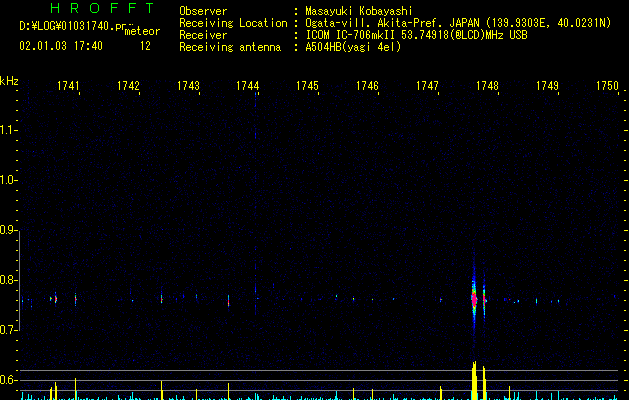
Task: Click antenna value A504HB(yagi 4el)
Action: (353, 47)
